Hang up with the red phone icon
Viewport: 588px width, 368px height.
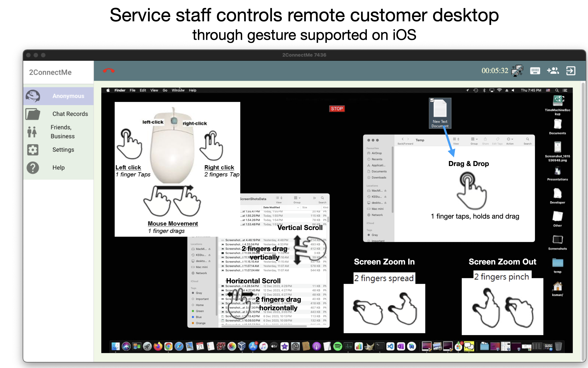(108, 71)
